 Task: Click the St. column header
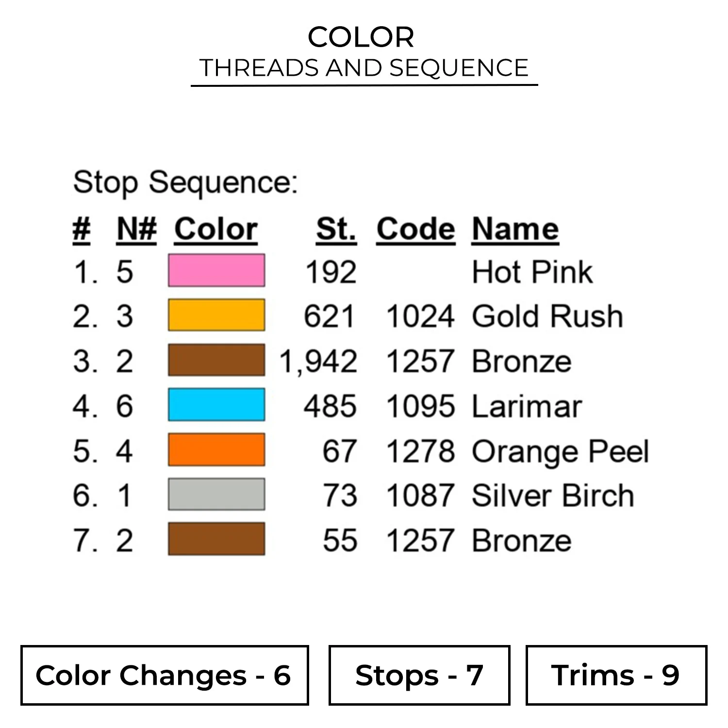point(336,229)
